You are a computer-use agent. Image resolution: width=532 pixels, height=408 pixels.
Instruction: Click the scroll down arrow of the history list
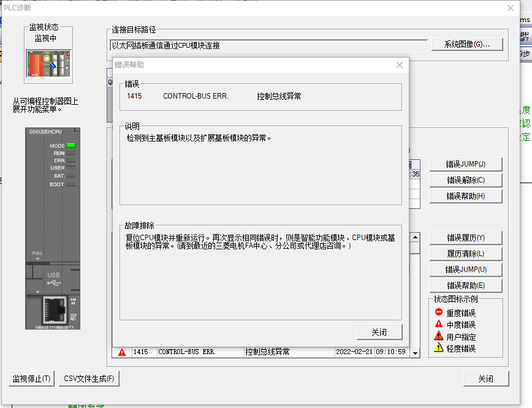[x=415, y=353]
